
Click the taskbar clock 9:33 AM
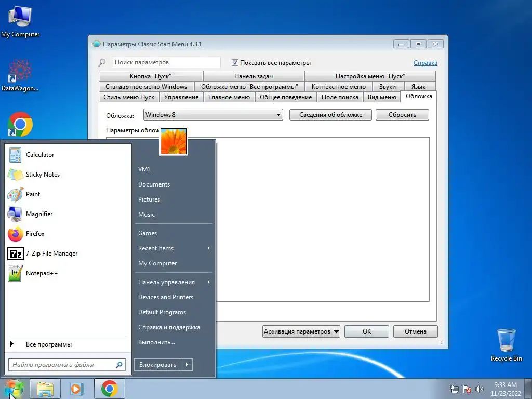click(x=506, y=389)
